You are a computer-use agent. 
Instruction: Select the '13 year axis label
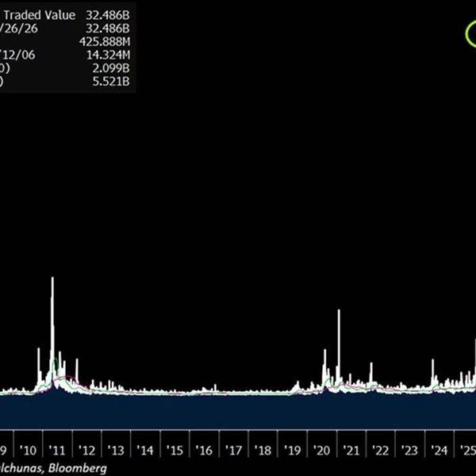click(116, 450)
